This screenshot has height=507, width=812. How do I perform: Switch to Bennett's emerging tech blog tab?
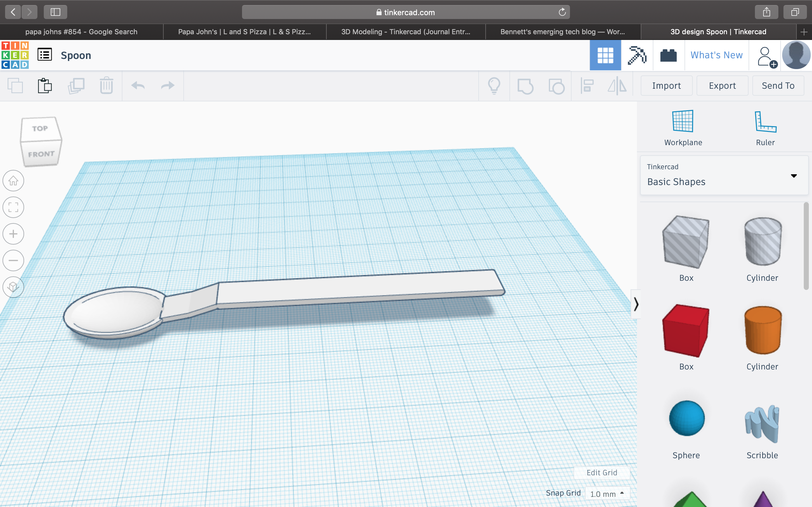coord(563,32)
